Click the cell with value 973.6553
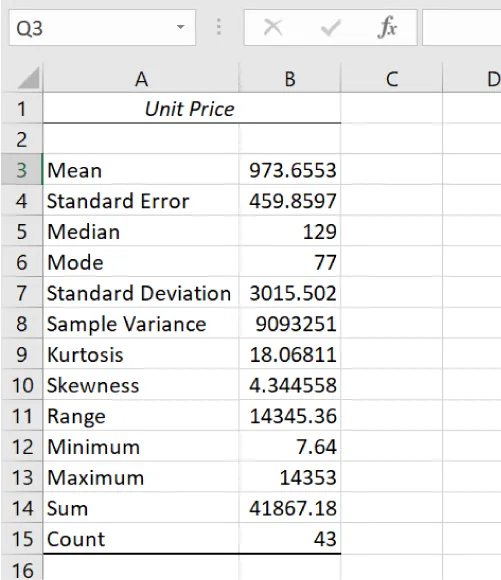The image size is (501, 580). click(x=290, y=169)
